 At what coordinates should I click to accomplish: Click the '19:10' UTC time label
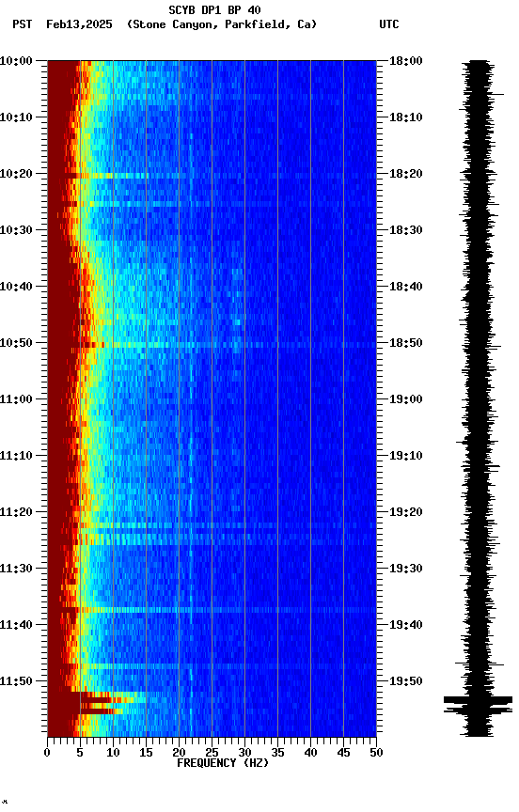tap(406, 456)
